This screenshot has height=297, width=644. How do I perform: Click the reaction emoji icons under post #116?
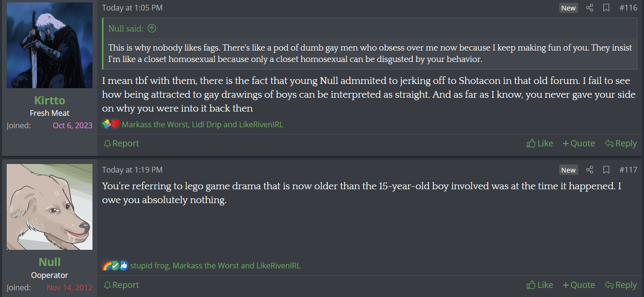[x=111, y=124]
